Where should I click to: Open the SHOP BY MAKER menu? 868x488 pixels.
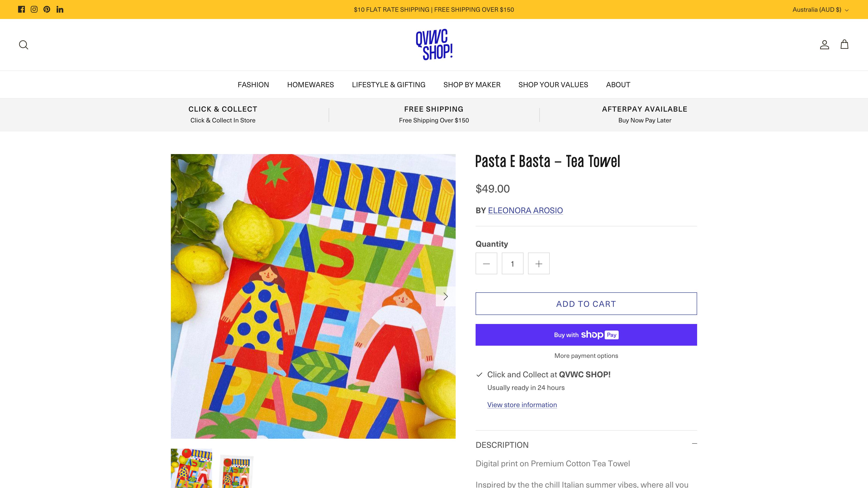coord(472,84)
